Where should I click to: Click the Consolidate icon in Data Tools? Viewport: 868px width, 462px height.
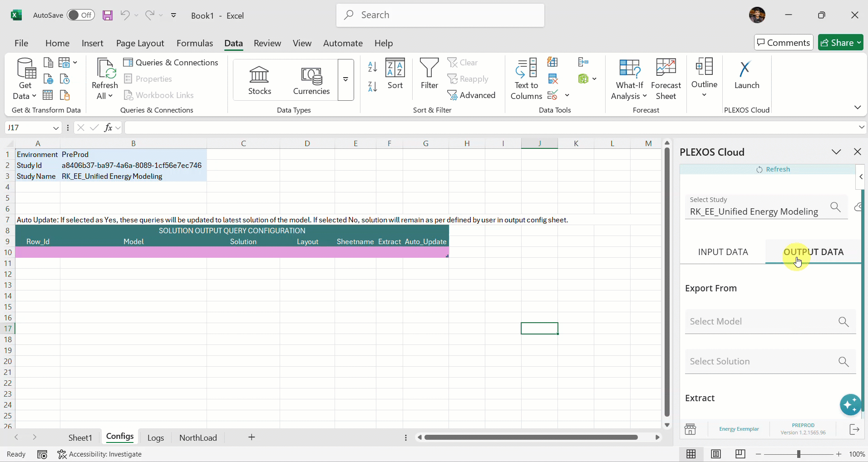583,62
